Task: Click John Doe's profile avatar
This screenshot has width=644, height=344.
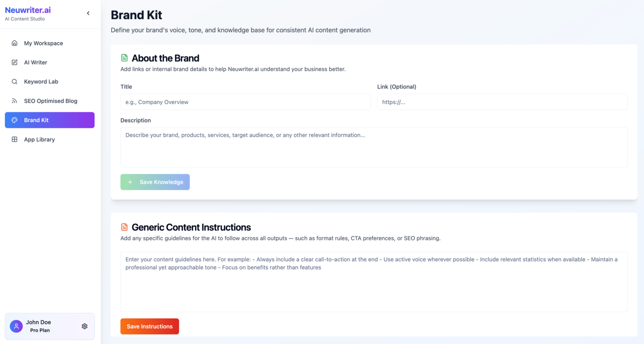Action: click(x=16, y=327)
